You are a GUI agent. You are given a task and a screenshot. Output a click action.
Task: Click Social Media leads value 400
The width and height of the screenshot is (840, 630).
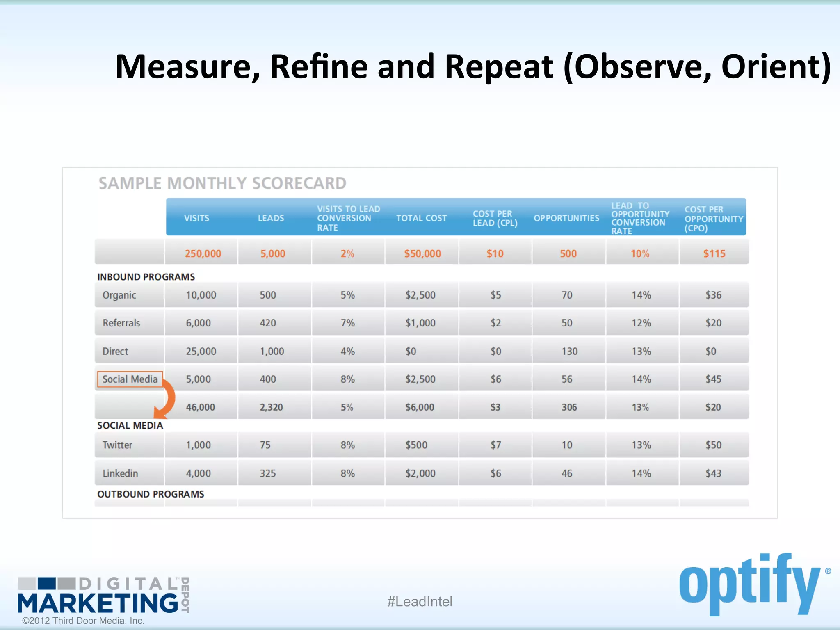pyautogui.click(x=268, y=379)
